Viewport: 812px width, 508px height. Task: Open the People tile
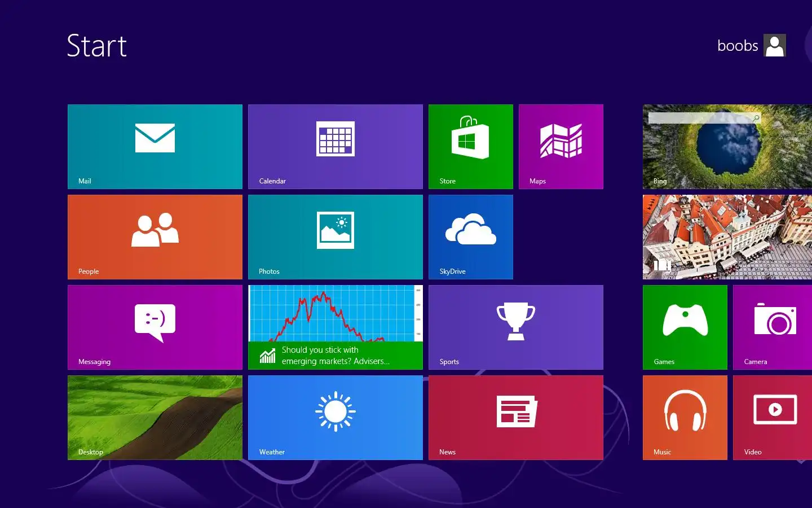155,237
